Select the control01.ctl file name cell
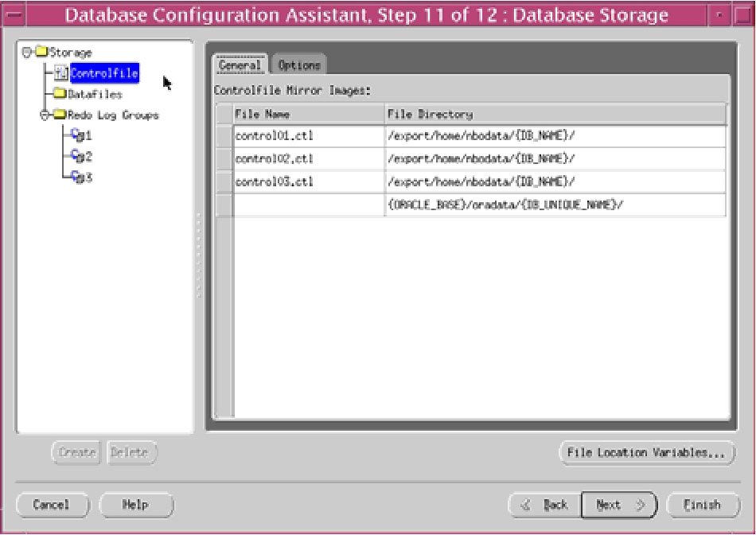The height and width of the screenshot is (535, 756). tap(309, 136)
